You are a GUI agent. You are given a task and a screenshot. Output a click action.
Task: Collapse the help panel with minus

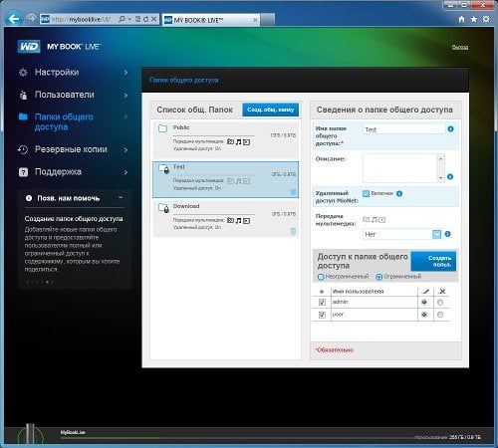[x=121, y=197]
